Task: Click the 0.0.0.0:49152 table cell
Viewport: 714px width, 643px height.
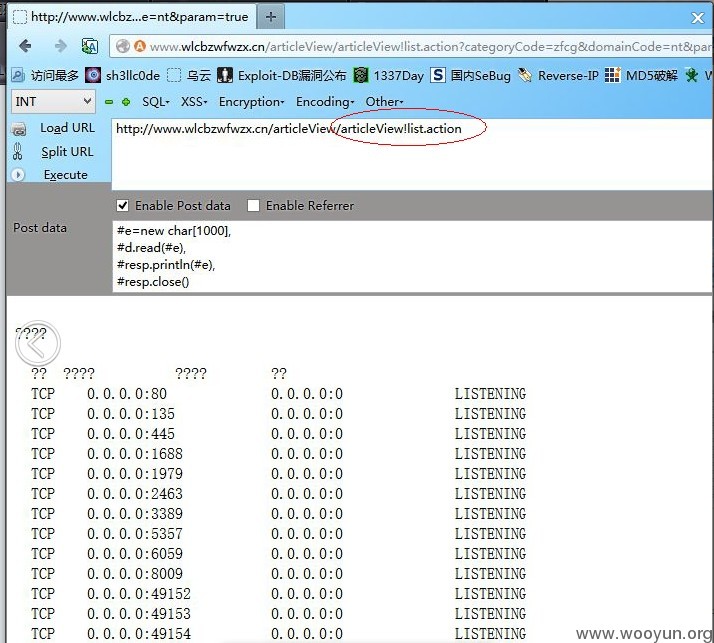Action: click(x=139, y=594)
